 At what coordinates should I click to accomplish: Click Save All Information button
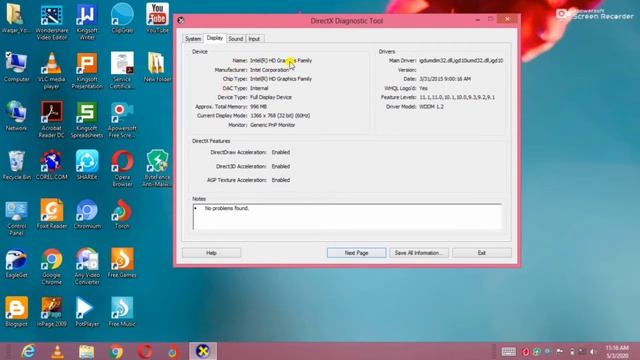(x=419, y=253)
